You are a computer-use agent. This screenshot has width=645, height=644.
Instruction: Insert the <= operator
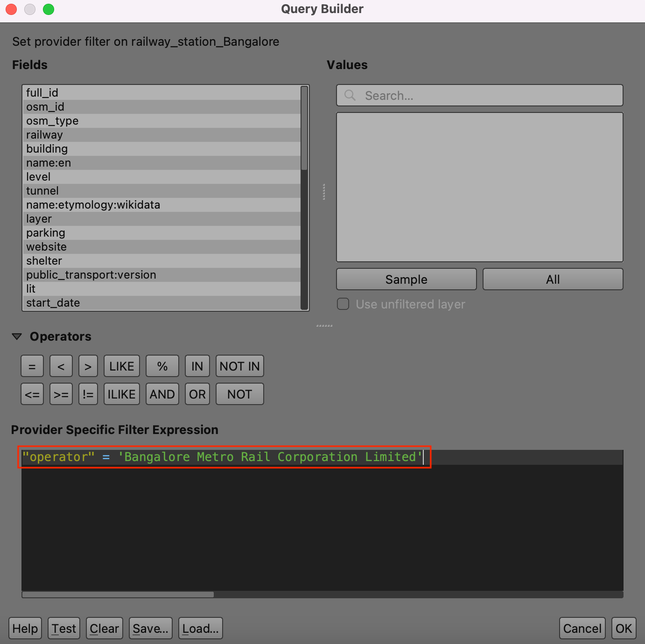coord(32,394)
